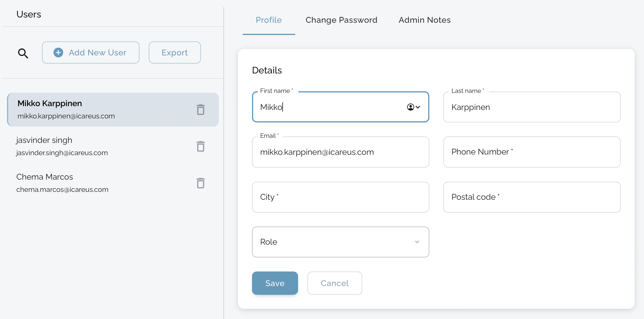Expand the Role dropdown arrow
This screenshot has height=319, width=644.
coord(417,242)
